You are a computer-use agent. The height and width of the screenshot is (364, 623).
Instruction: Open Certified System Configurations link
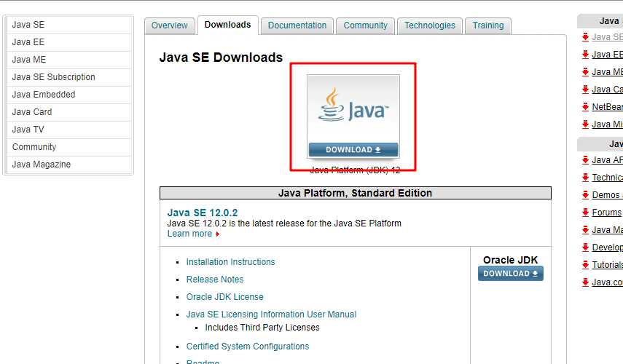coord(248,347)
